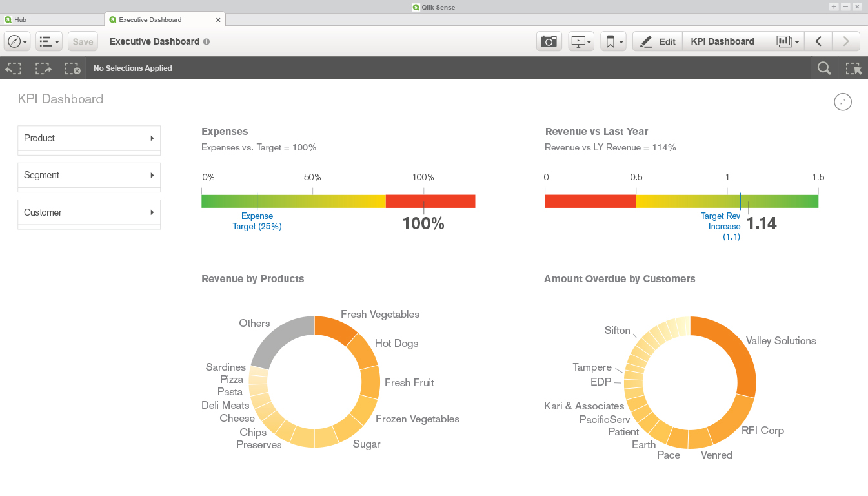Click the Pizza label
The height and width of the screenshot is (496, 868).
(232, 380)
